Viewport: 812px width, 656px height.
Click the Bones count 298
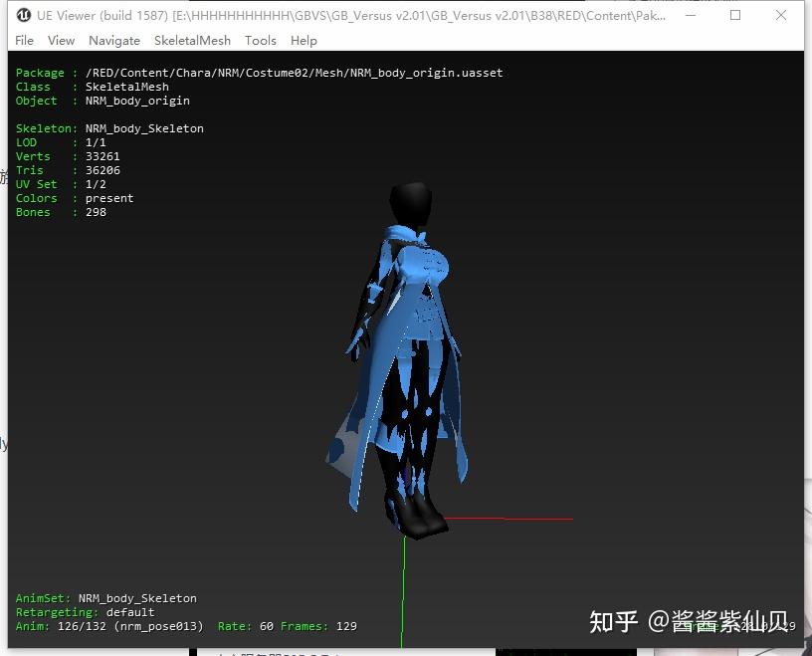(96, 212)
